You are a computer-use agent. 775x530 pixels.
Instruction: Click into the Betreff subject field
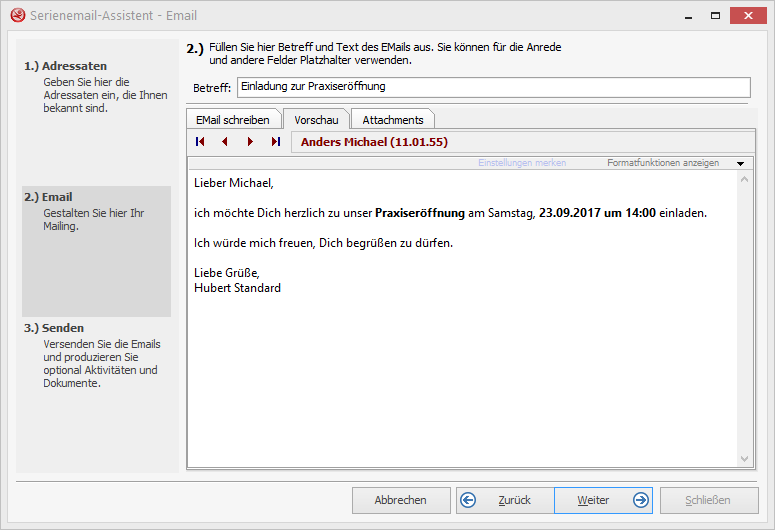pos(492,87)
